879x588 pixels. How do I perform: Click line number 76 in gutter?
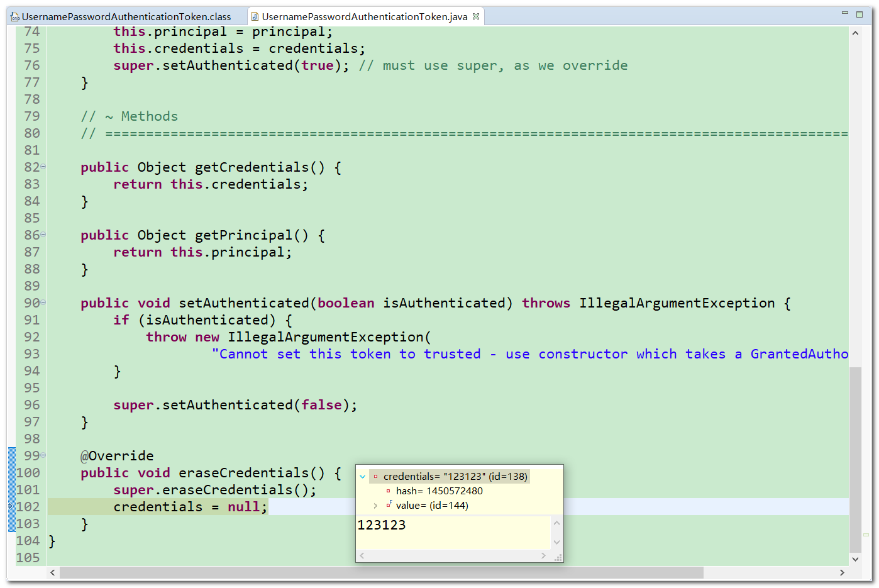tap(31, 65)
